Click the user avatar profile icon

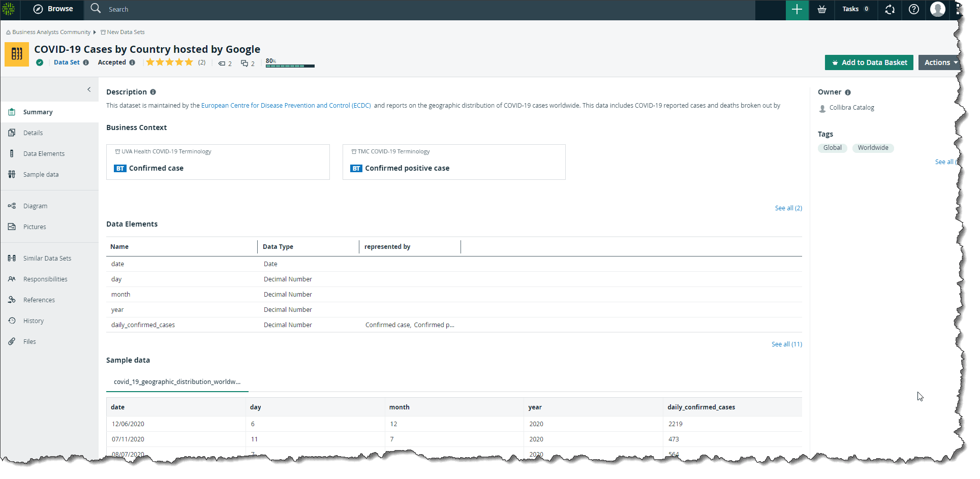pos(938,9)
